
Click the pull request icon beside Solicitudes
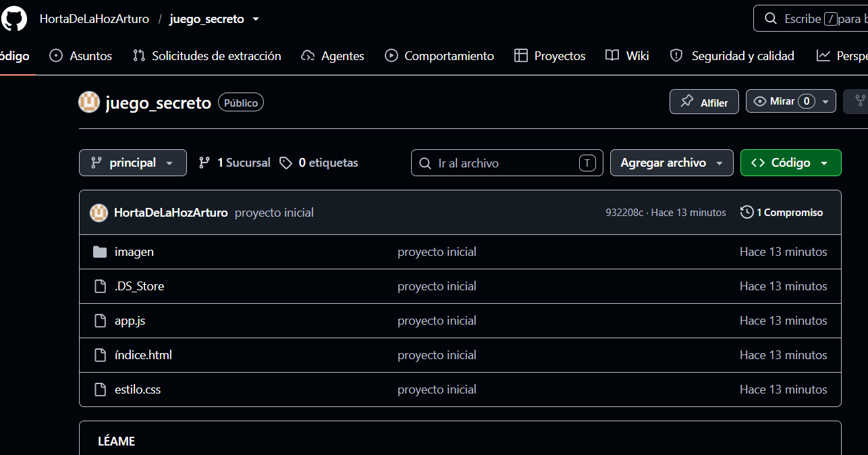139,56
